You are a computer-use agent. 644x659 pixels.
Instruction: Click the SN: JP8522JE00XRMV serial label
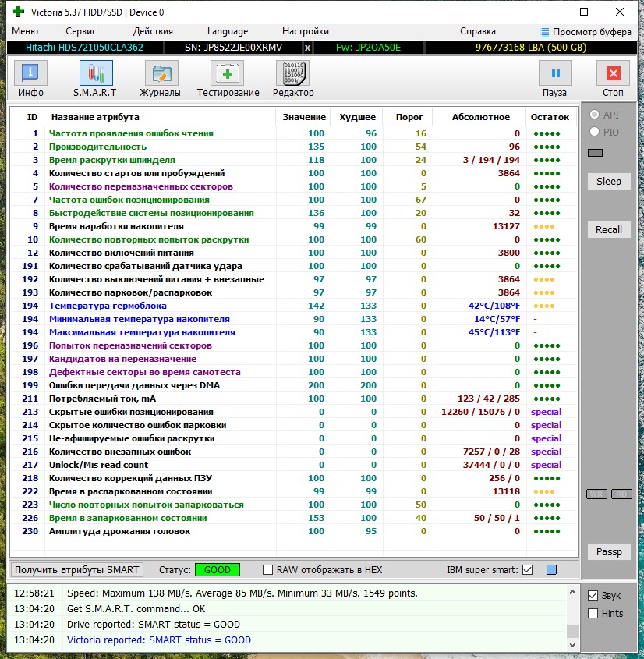pos(234,48)
